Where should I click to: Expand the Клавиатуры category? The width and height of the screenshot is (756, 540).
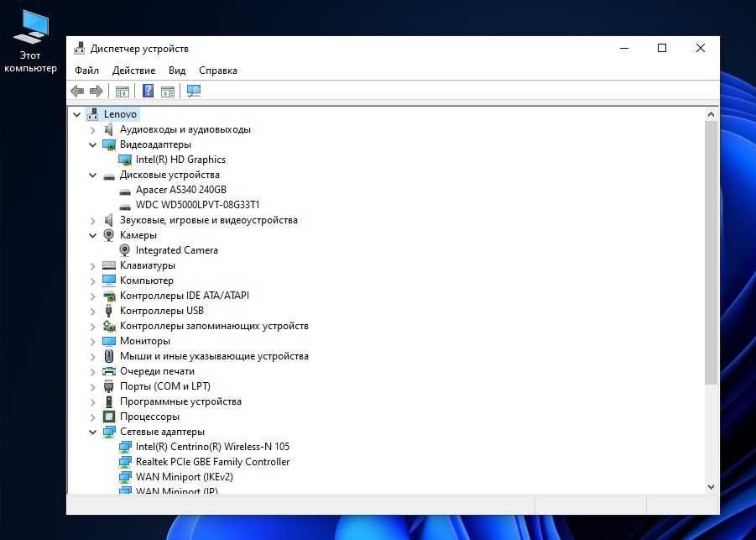pos(92,266)
